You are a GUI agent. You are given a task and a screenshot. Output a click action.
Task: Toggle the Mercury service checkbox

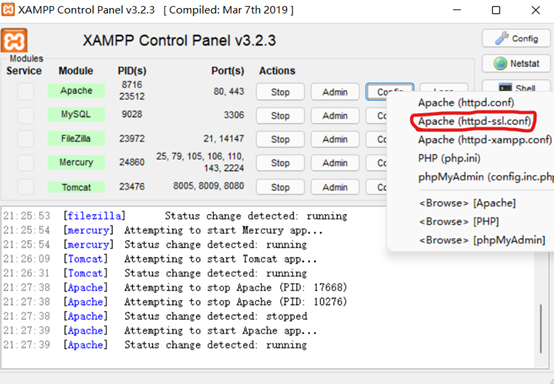(26, 163)
